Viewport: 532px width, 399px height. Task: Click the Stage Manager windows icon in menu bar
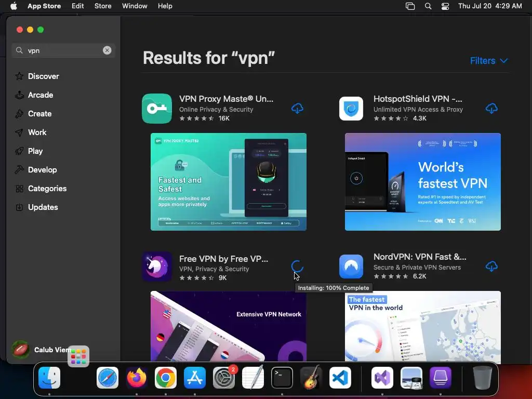point(410,6)
